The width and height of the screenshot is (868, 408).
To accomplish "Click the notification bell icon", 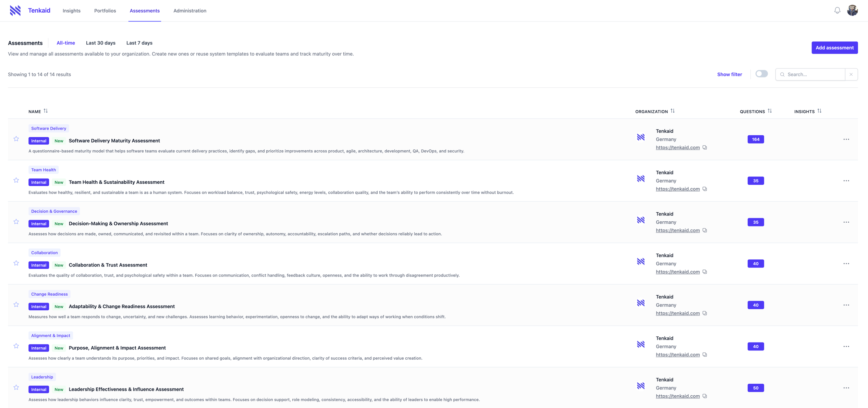I will point(837,11).
